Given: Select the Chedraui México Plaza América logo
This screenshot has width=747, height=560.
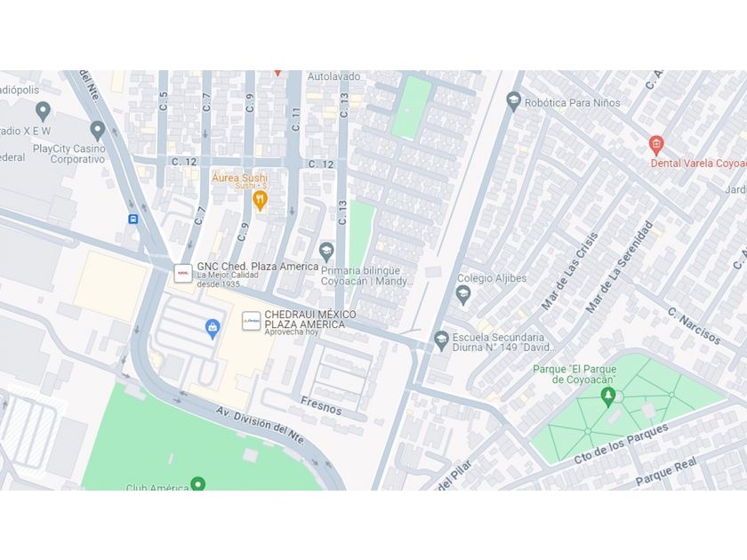Looking at the screenshot, I should [x=251, y=321].
